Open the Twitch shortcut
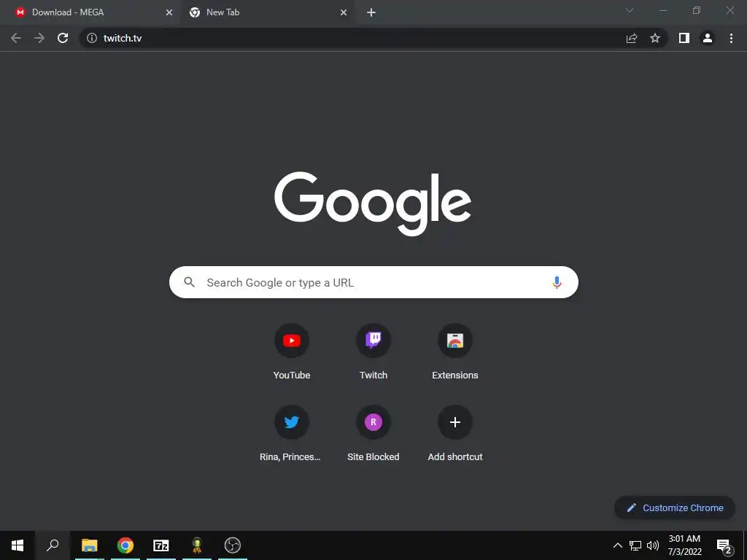 373,352
